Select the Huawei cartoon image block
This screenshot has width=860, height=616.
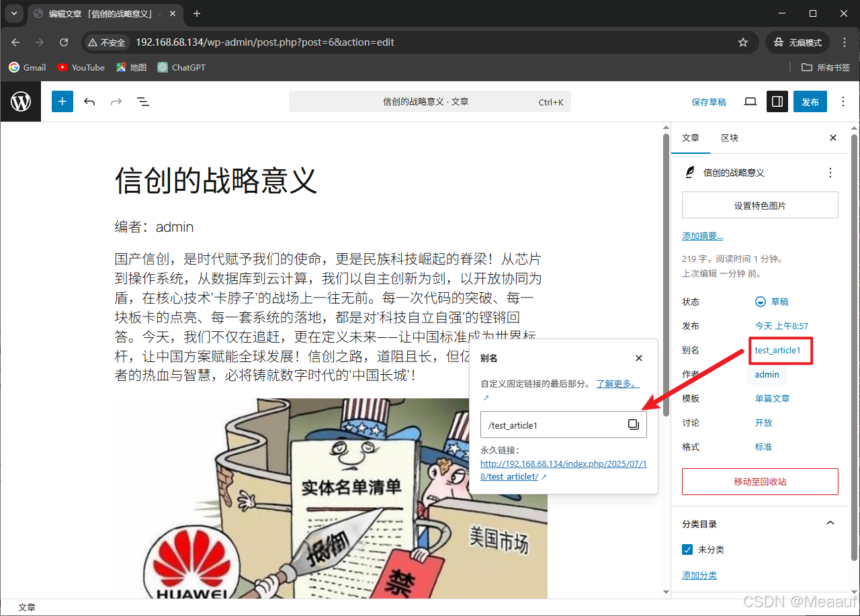[x=331, y=498]
